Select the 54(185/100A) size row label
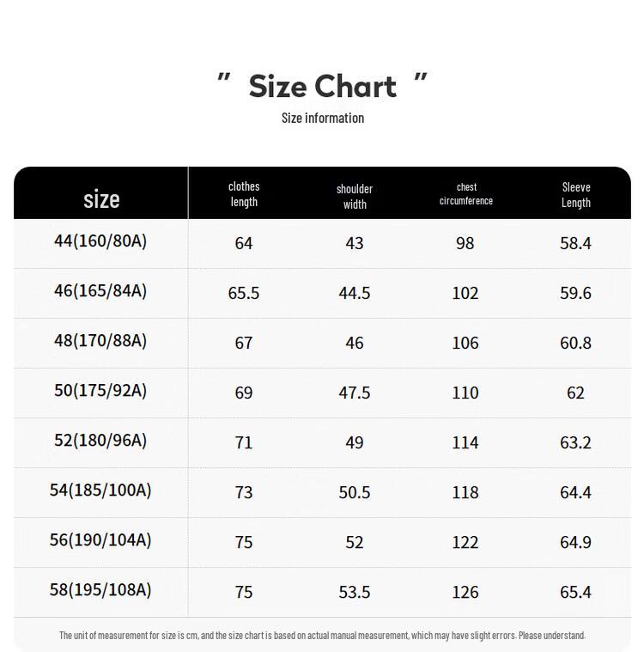Viewport: 644px width, 652px height. tap(100, 491)
